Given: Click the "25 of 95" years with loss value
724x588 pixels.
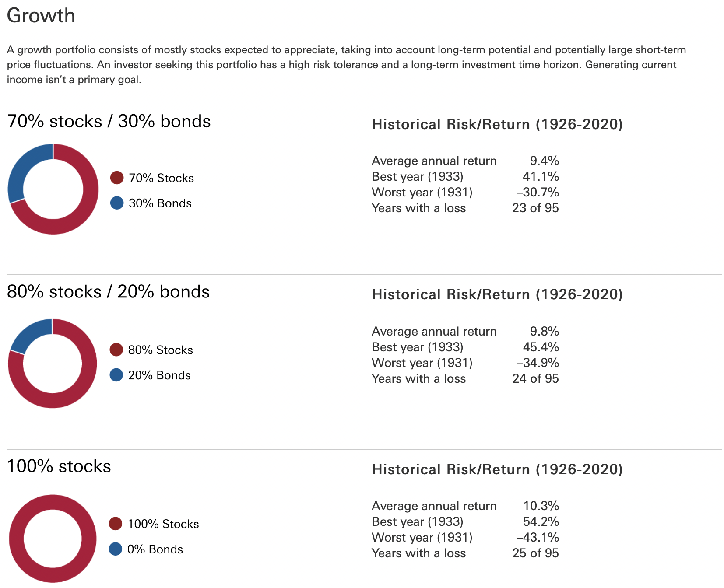Looking at the screenshot, I should (x=535, y=553).
